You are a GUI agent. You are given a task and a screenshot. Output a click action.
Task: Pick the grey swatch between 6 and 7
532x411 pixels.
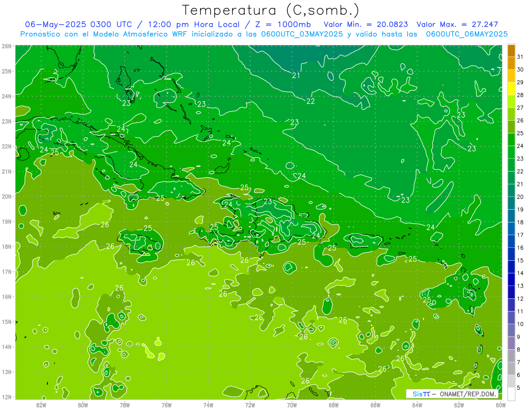click(x=511, y=368)
